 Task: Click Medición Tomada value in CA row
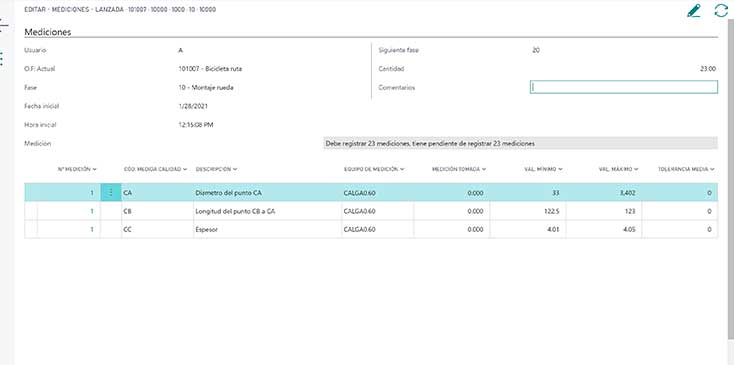point(452,192)
